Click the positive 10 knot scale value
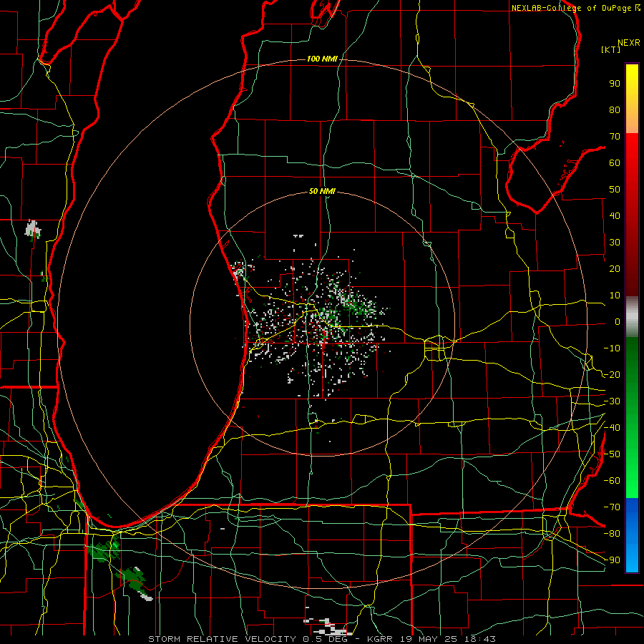Viewport: 644px width, 644px height. [x=615, y=296]
